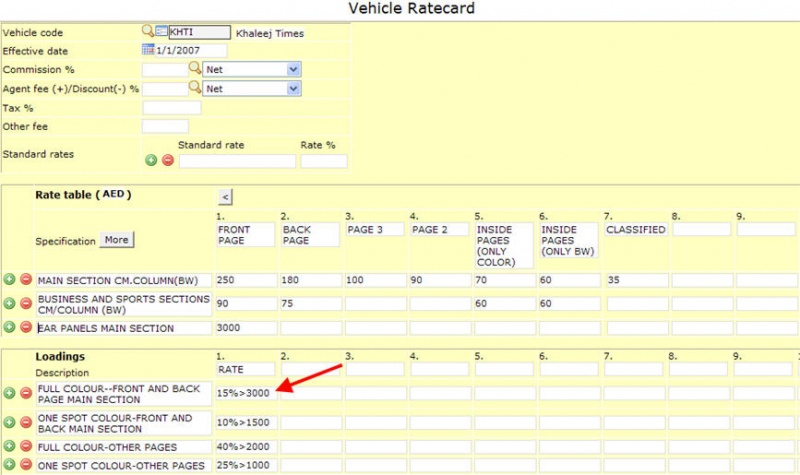Click FULL COLOUR--FRONT AND BACK description field

pos(124,394)
